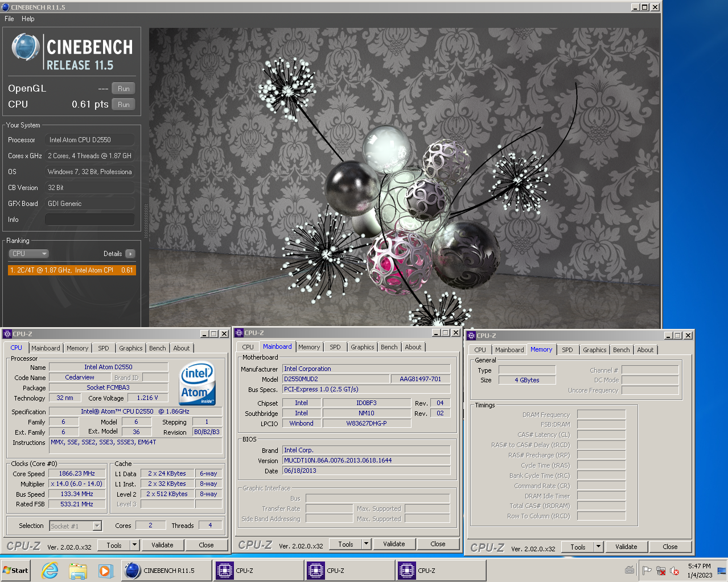Viewport: 728px width, 582px height.
Task: Open Internet Explorer from the taskbar
Action: [50, 571]
